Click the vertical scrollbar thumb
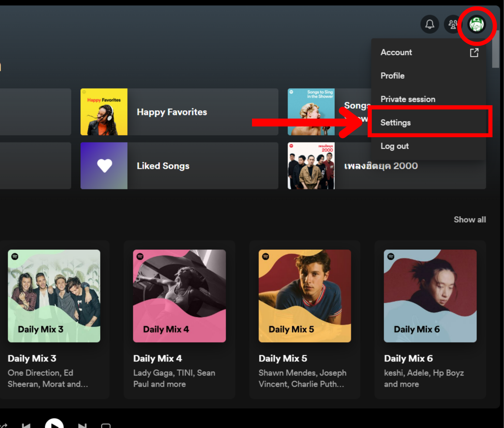The width and height of the screenshot is (504, 428). tap(495, 49)
